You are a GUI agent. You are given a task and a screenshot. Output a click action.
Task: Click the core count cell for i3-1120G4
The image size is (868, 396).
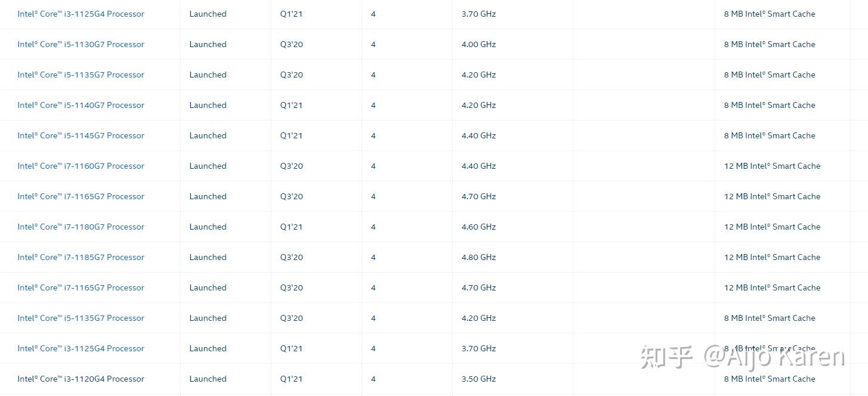click(x=373, y=379)
